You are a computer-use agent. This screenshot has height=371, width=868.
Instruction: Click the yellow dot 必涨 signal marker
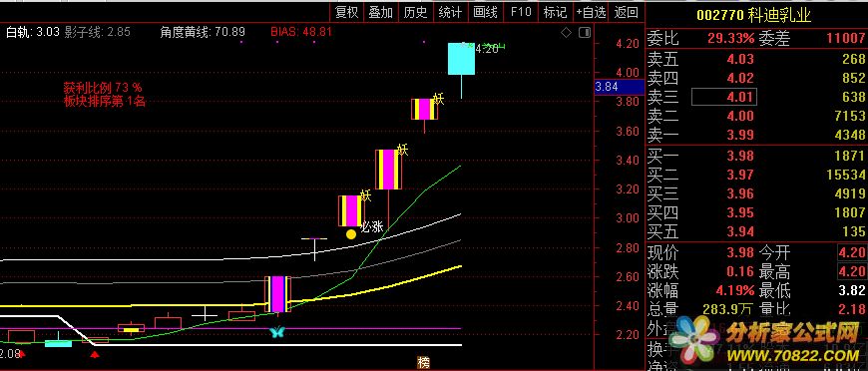pos(351,234)
